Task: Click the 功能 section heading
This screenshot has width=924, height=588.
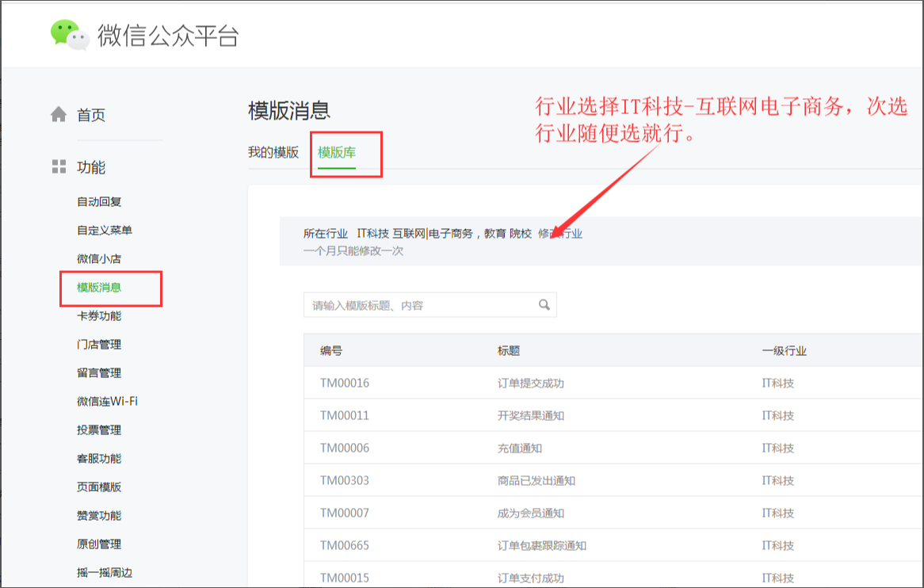Action: pyautogui.click(x=91, y=167)
